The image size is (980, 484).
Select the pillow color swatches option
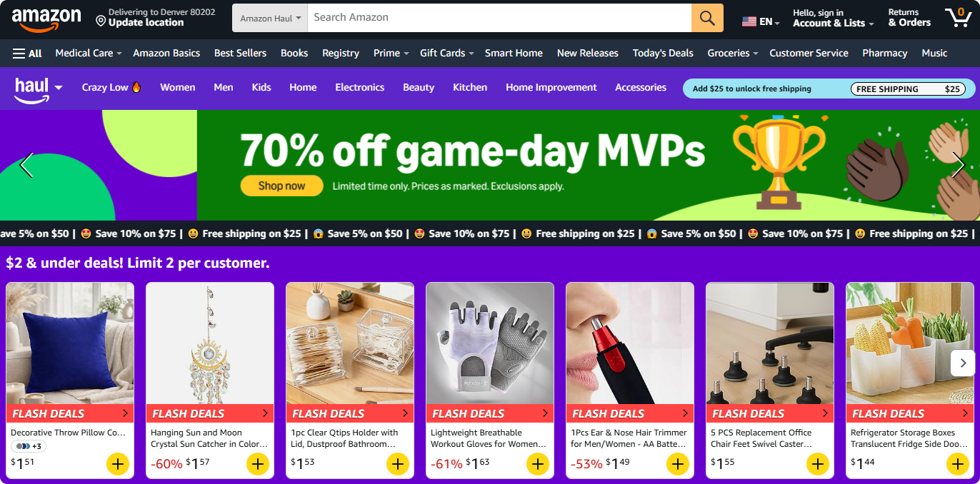pyautogui.click(x=28, y=446)
